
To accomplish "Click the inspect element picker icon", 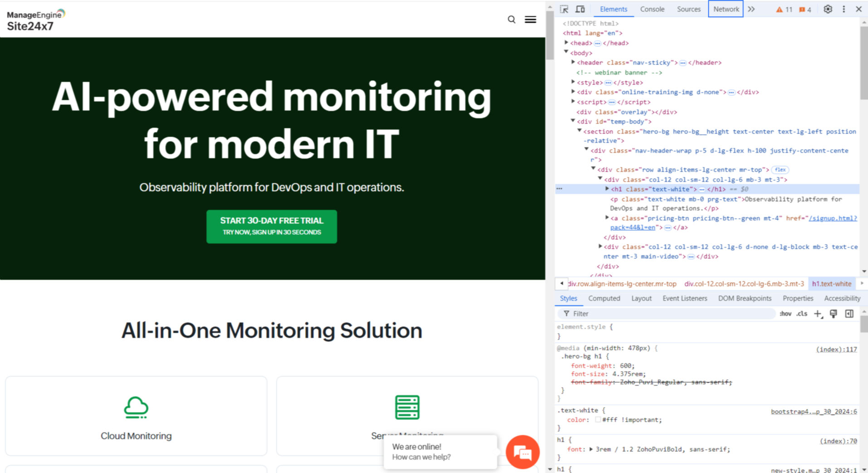I will 564,9.
